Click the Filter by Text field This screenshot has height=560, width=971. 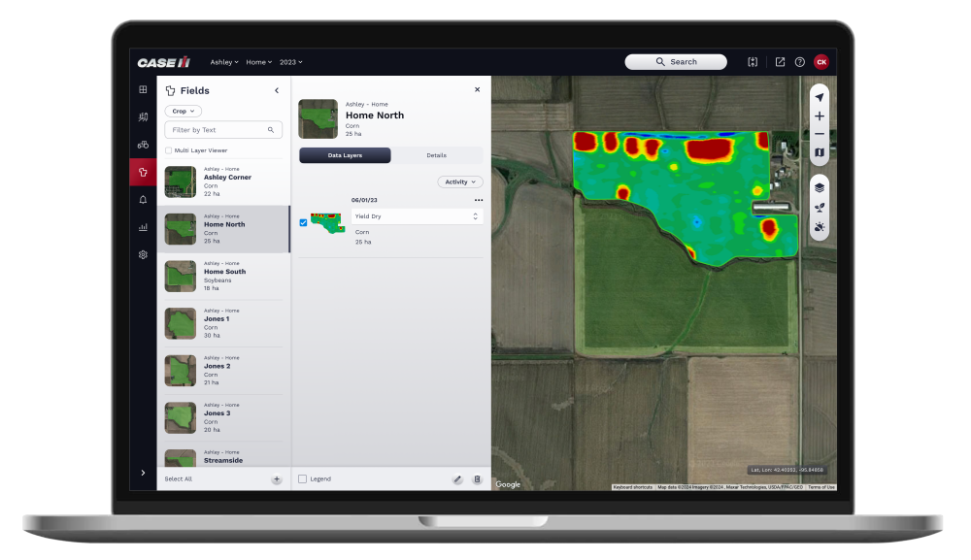(218, 130)
